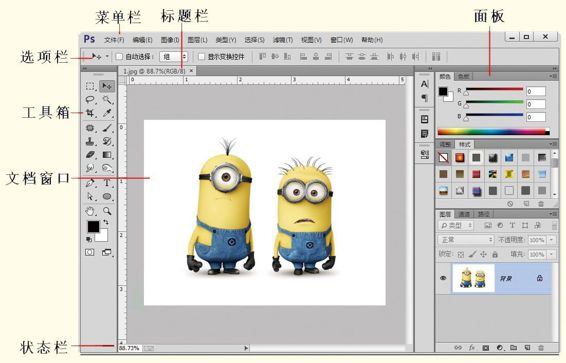The image size is (566, 363).
Task: Select the Hand tool
Action: point(90,211)
